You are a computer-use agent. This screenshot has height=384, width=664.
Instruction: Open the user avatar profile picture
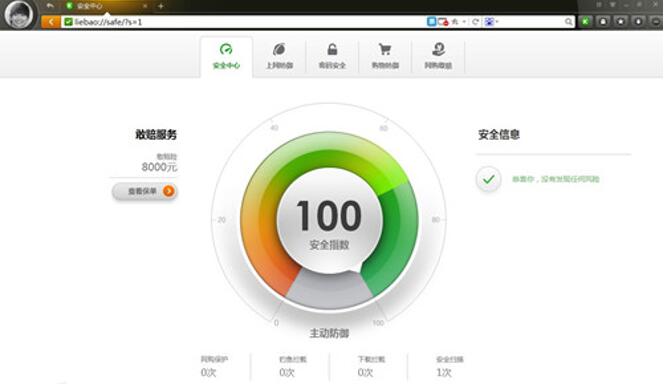pyautogui.click(x=18, y=15)
